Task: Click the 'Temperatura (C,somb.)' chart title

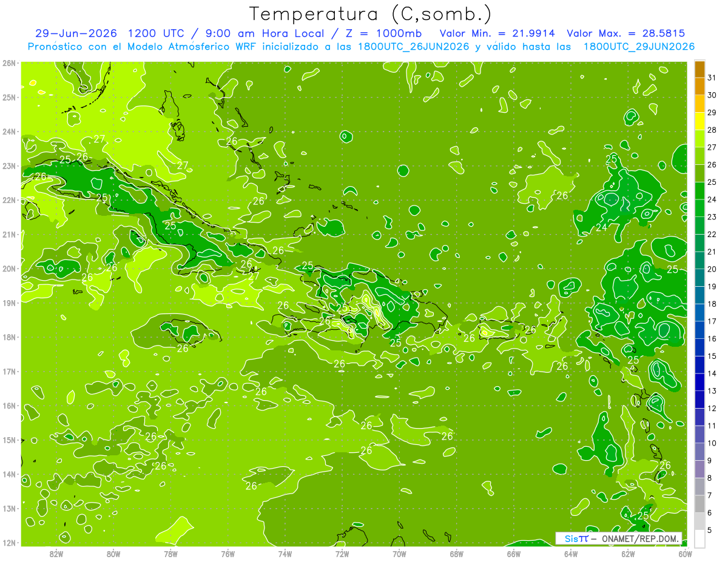Action: point(371,15)
